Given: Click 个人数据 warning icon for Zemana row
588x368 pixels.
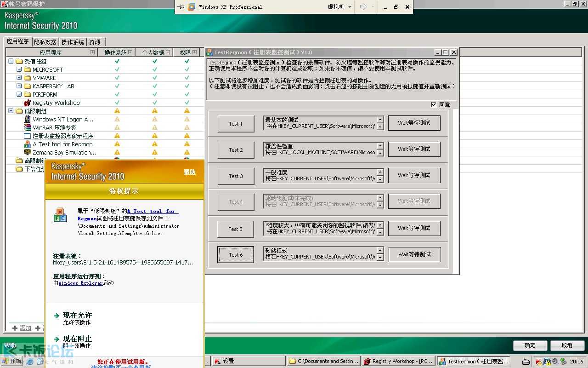Looking at the screenshot, I should pyautogui.click(x=154, y=152).
